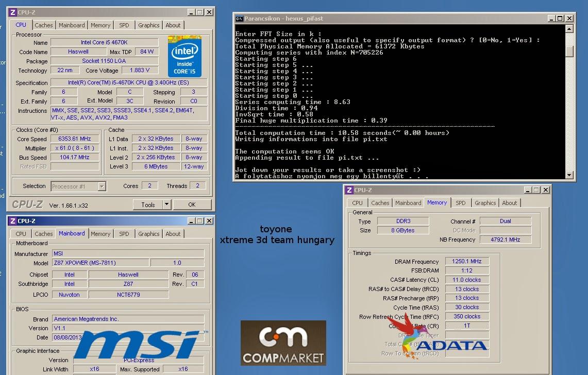
Task: Close the CPU-Z Mainboard window
Action: [209, 221]
